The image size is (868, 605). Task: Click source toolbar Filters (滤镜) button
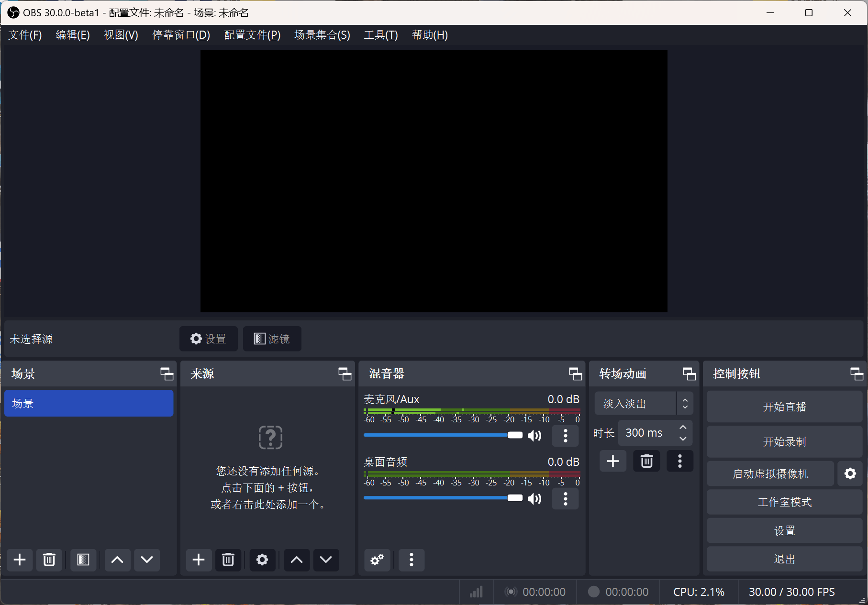[x=272, y=339]
